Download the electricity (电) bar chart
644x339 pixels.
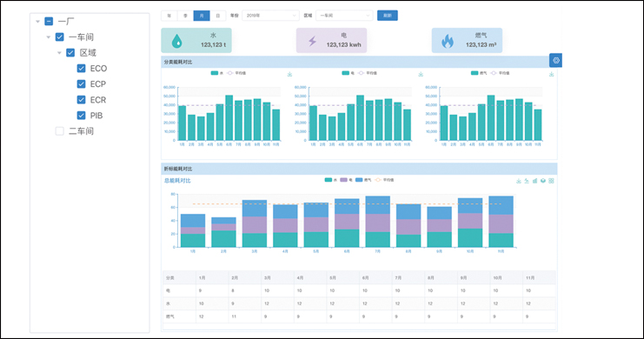pyautogui.click(x=421, y=75)
